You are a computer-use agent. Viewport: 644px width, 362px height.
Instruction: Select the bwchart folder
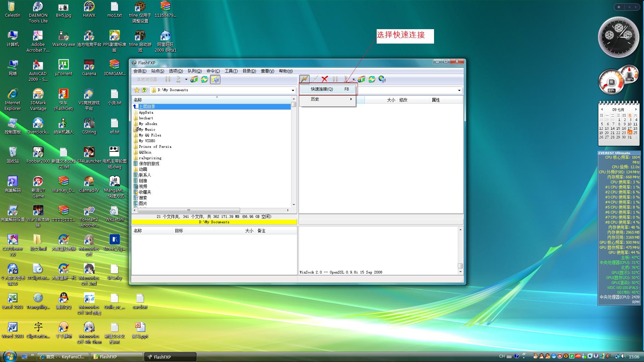[x=146, y=118]
